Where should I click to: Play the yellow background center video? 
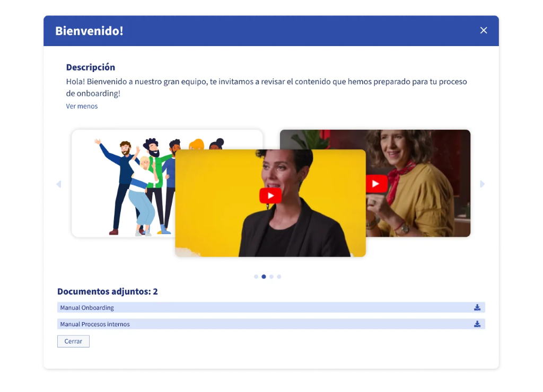270,196
